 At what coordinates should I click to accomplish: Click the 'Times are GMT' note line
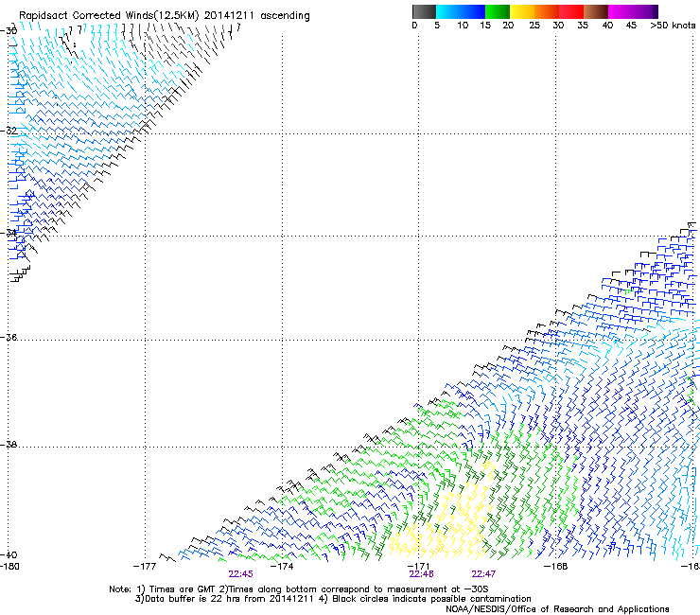click(x=299, y=589)
